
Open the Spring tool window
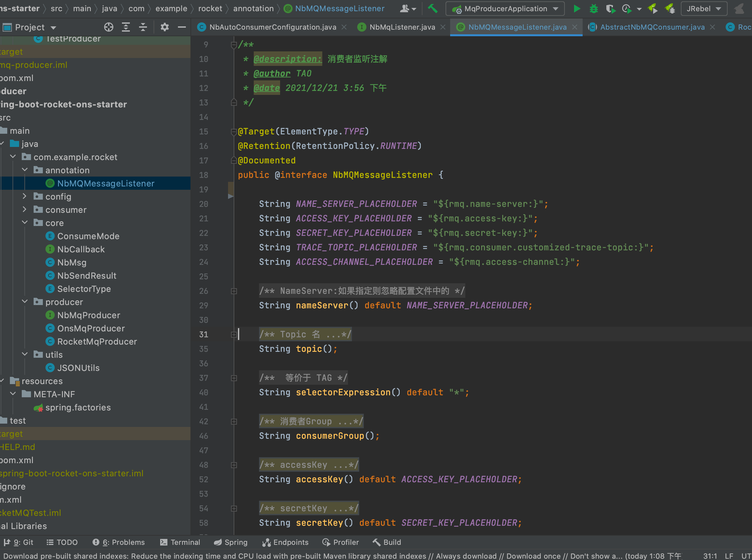coord(231,542)
